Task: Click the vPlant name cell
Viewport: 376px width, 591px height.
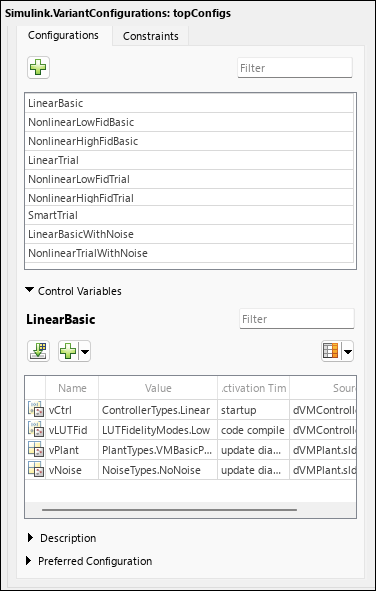Action: point(72,450)
